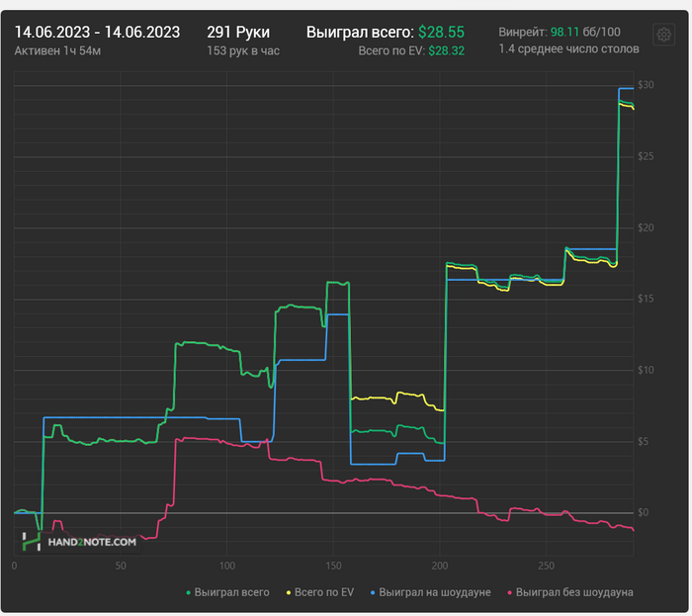Toggle the 'Выиграл на шоудауне' blue legend series
The image size is (692, 616).
pos(430,592)
